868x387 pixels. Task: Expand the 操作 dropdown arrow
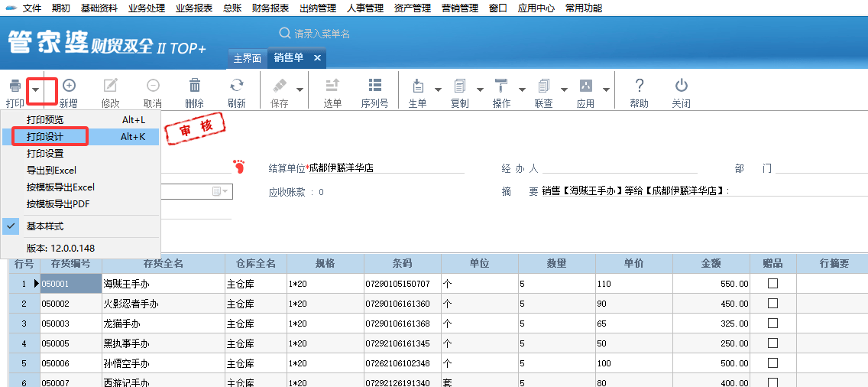[522, 89]
